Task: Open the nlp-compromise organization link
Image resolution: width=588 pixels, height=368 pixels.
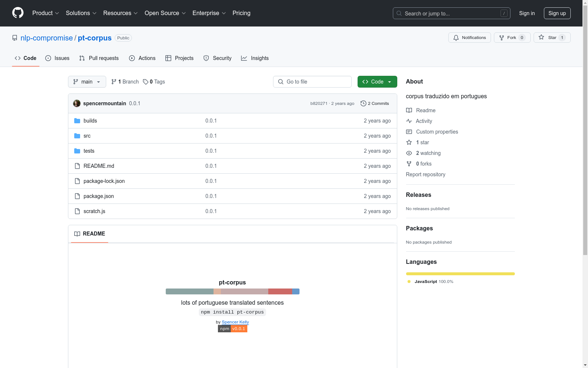Action: pos(47,38)
